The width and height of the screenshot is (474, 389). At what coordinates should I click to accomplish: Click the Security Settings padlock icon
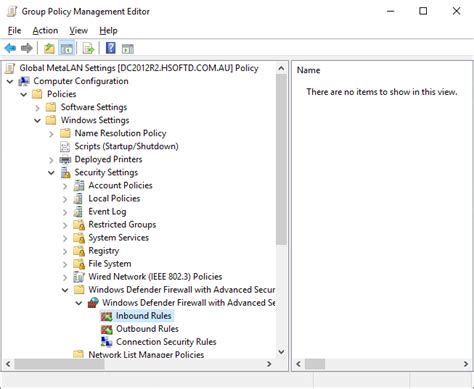pyautogui.click(x=65, y=173)
